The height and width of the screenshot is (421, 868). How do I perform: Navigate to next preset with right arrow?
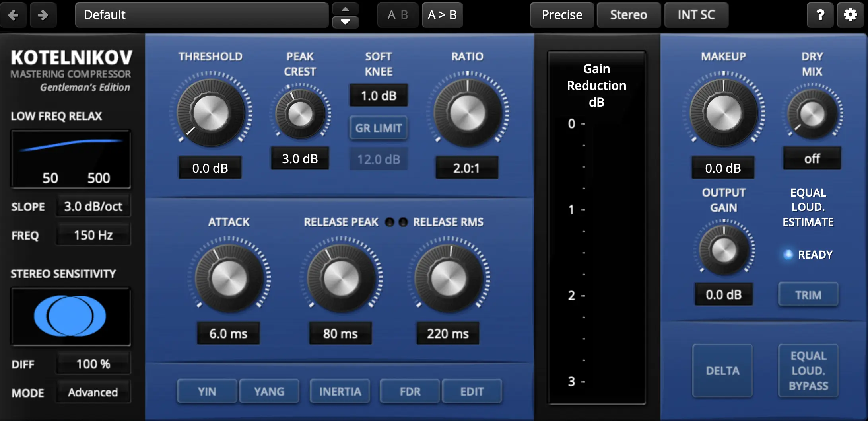43,15
